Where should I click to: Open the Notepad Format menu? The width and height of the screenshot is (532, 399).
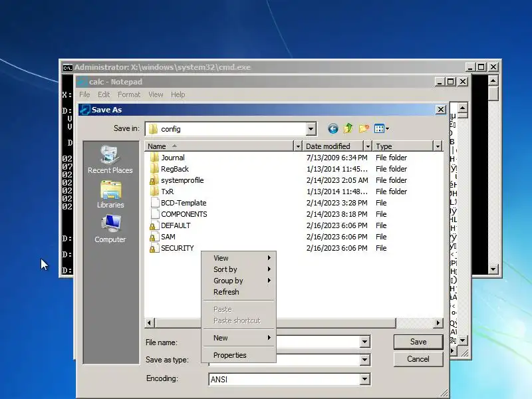coord(129,94)
